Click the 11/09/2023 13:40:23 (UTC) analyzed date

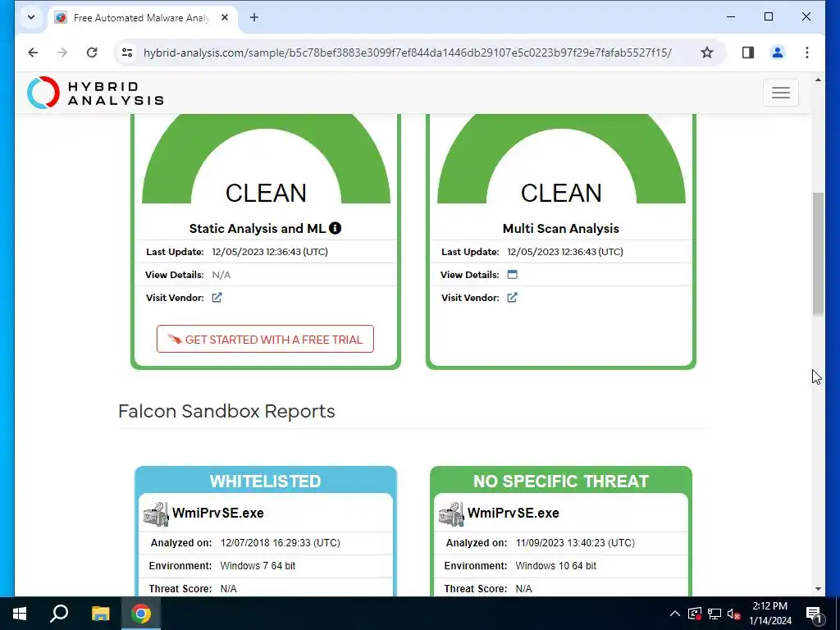(575, 543)
